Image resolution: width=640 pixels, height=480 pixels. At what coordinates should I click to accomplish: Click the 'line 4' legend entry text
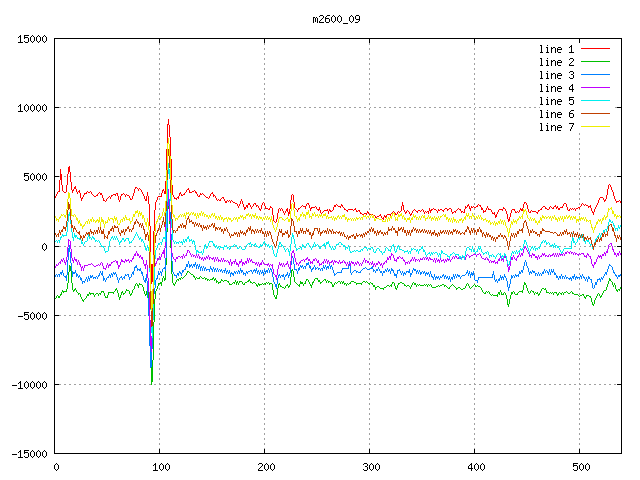[556, 88]
